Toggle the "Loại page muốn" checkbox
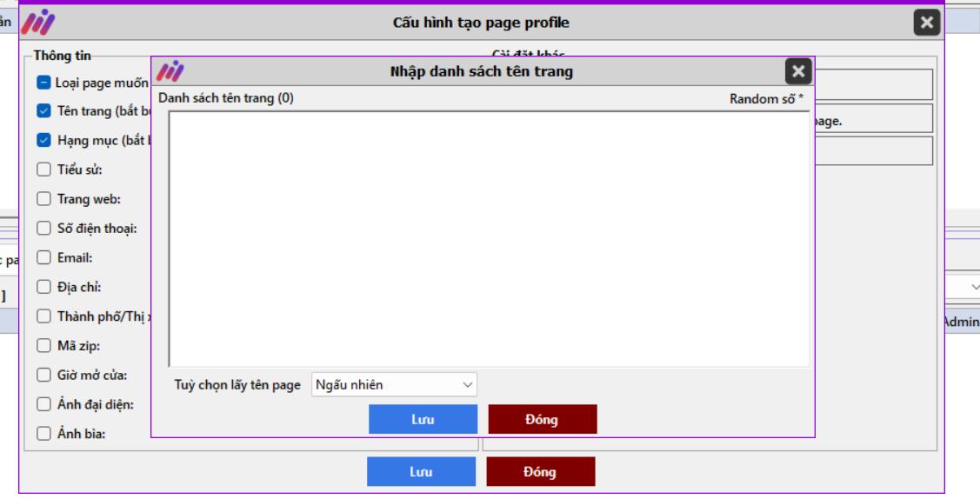This screenshot has height=499, width=980. click(x=43, y=83)
